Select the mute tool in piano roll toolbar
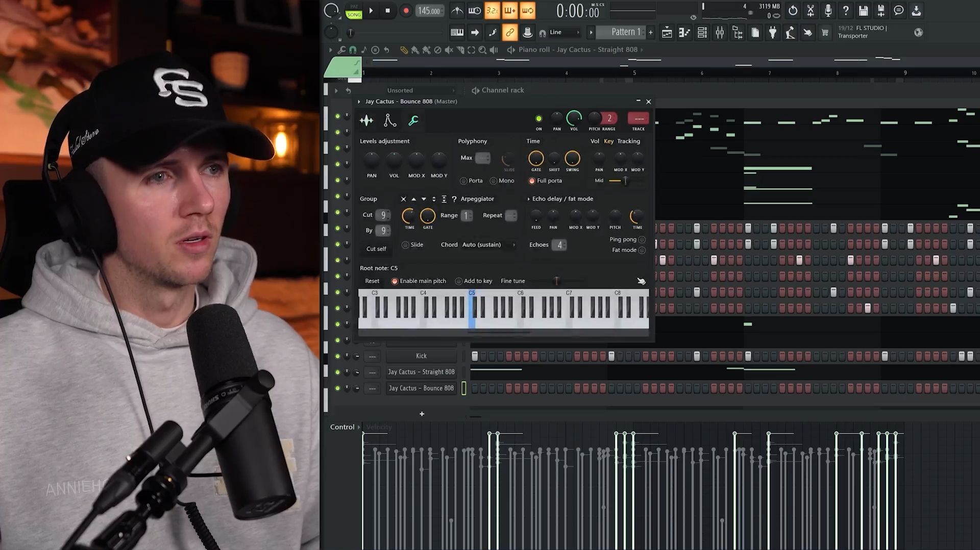Screen dimensions: 980x550 (x=449, y=50)
